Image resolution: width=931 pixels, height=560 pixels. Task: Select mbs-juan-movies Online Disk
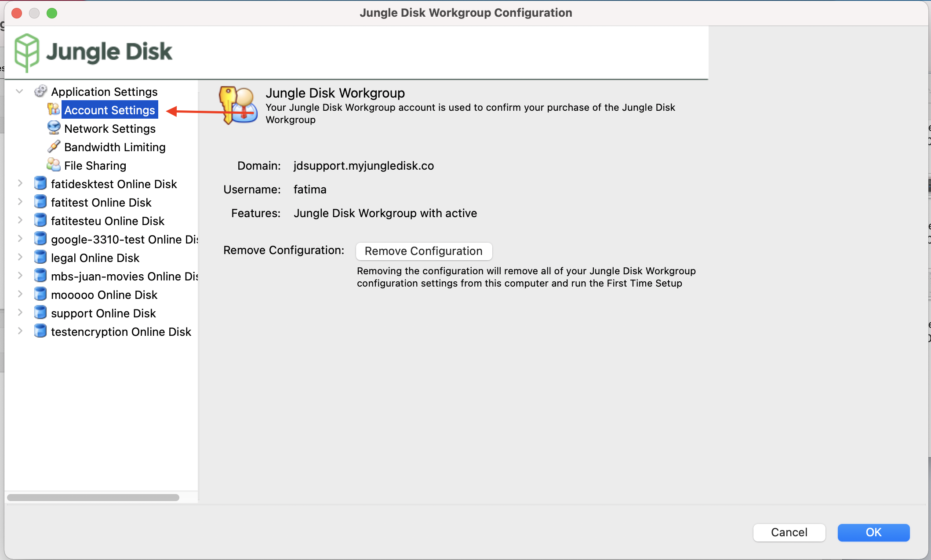[124, 276]
